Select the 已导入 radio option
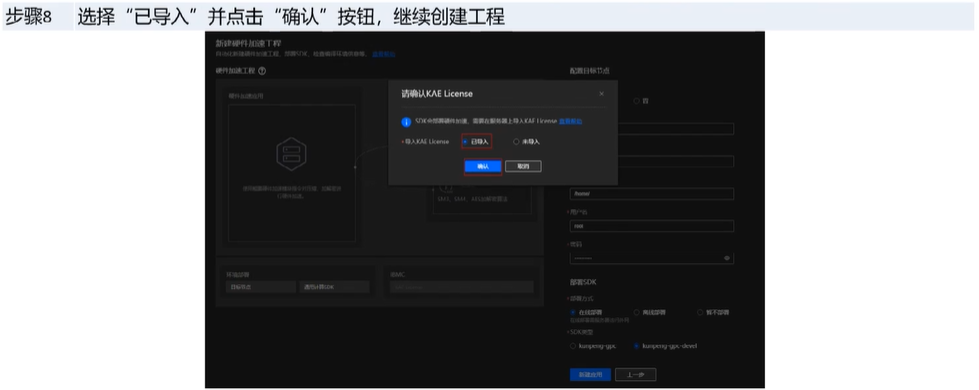Image resolution: width=979 pixels, height=390 pixels. coord(466,142)
